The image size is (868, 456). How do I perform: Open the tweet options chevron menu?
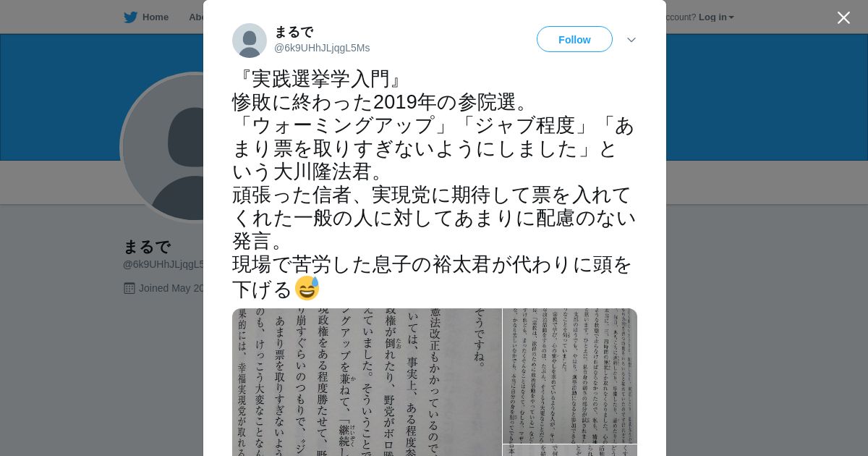[x=631, y=40]
